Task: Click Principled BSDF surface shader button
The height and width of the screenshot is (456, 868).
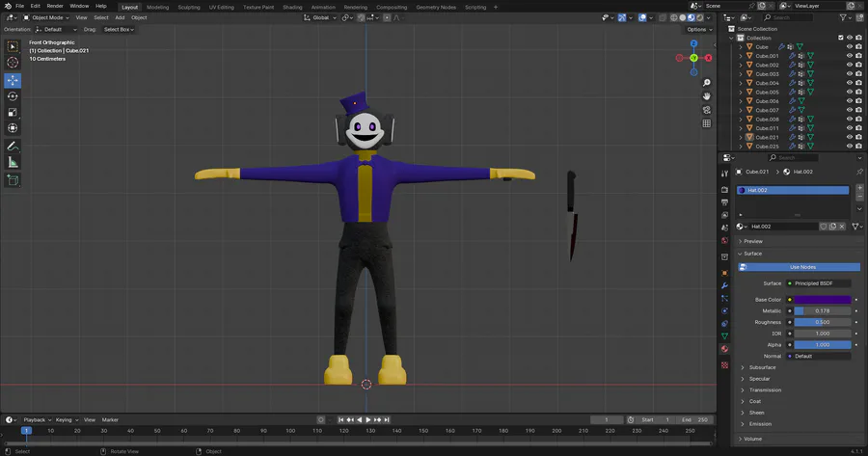Action: 819,283
